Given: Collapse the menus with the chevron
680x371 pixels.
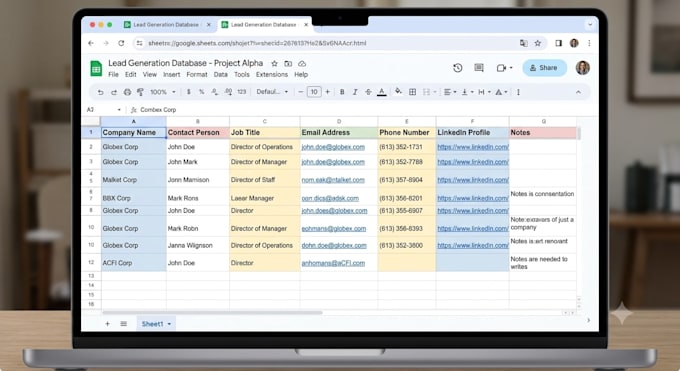Looking at the screenshot, I should (578, 92).
